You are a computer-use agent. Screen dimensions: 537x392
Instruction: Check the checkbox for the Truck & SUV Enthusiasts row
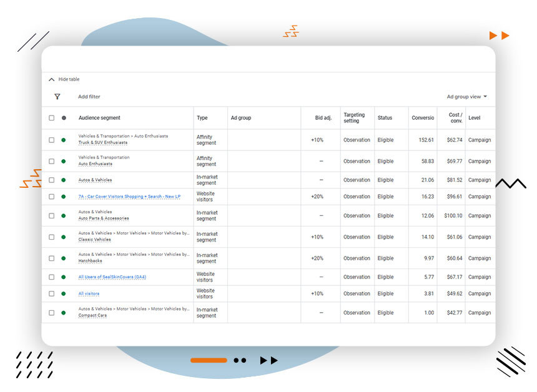tap(52, 140)
